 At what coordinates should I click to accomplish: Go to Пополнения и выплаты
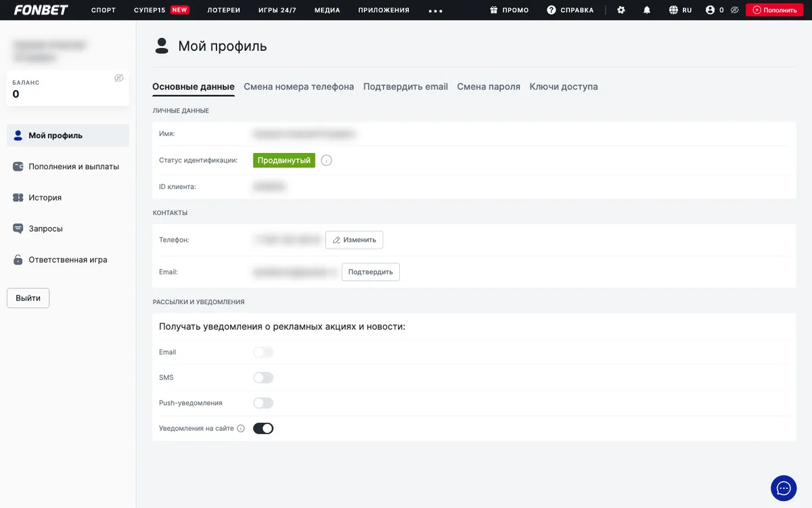tap(68, 167)
